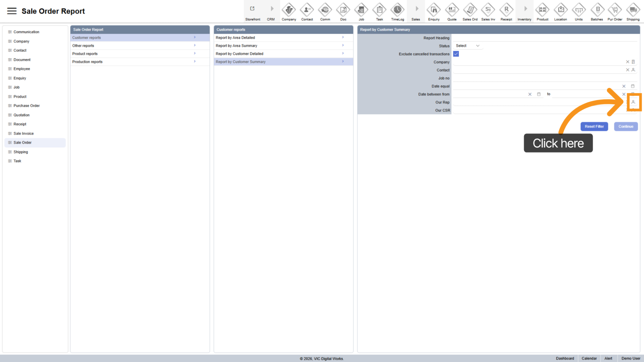Open the Our Rep person lookup icon
The image size is (644, 362).
(633, 102)
